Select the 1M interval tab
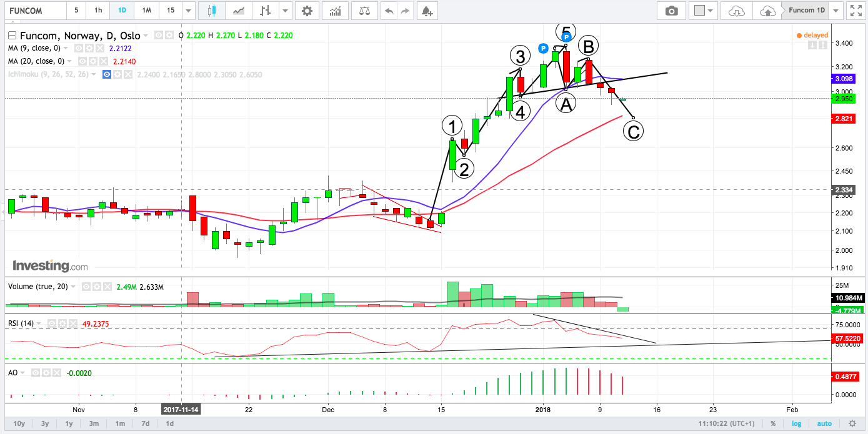This screenshot has height=434, width=868. (146, 11)
